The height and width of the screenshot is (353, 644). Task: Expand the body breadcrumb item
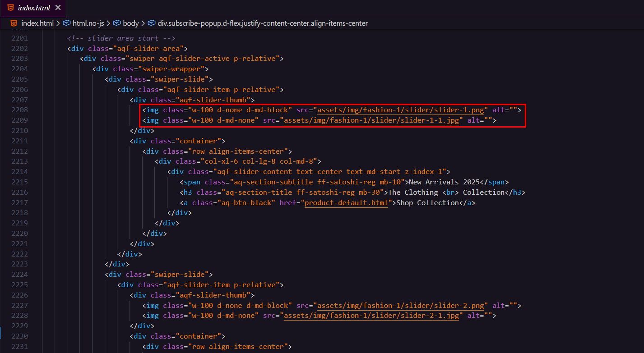click(x=131, y=23)
